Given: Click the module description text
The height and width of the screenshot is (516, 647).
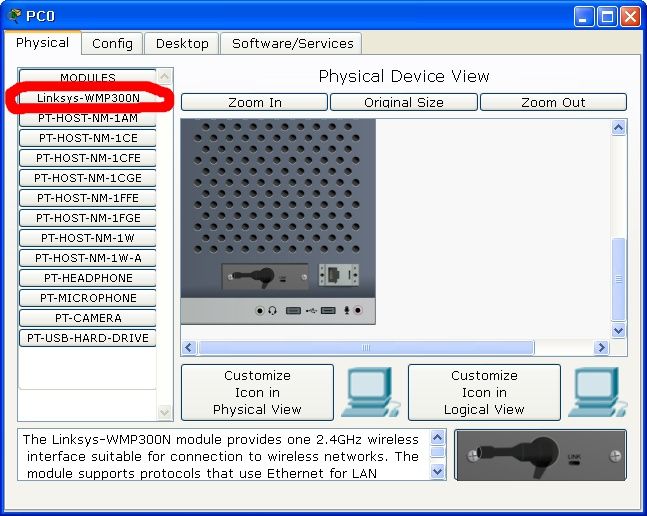Looking at the screenshot, I should pyautogui.click(x=221, y=456).
